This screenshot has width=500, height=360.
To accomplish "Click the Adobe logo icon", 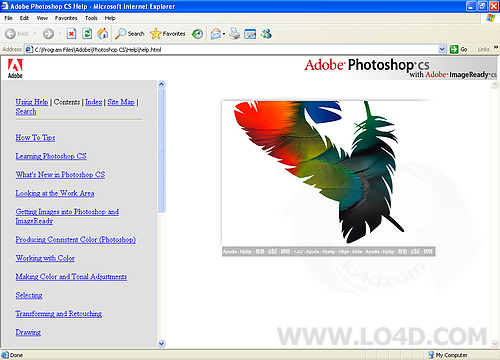I will tap(15, 68).
